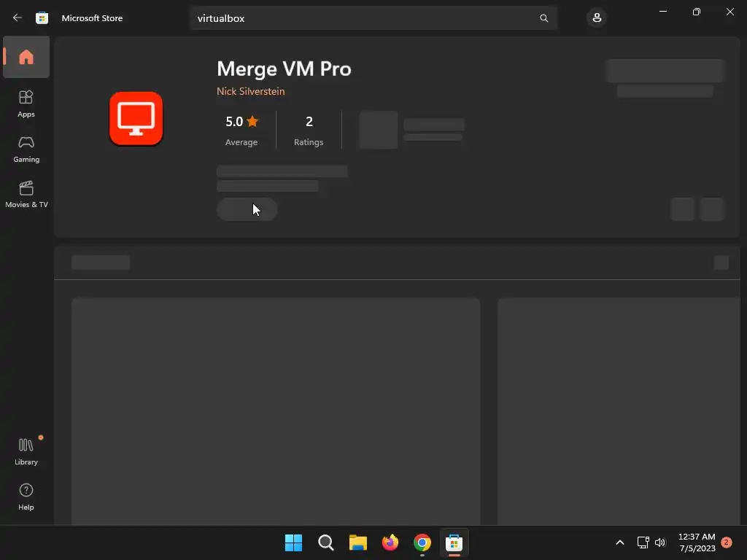Show hidden system tray icons
The width and height of the screenshot is (747, 560).
coord(620,542)
